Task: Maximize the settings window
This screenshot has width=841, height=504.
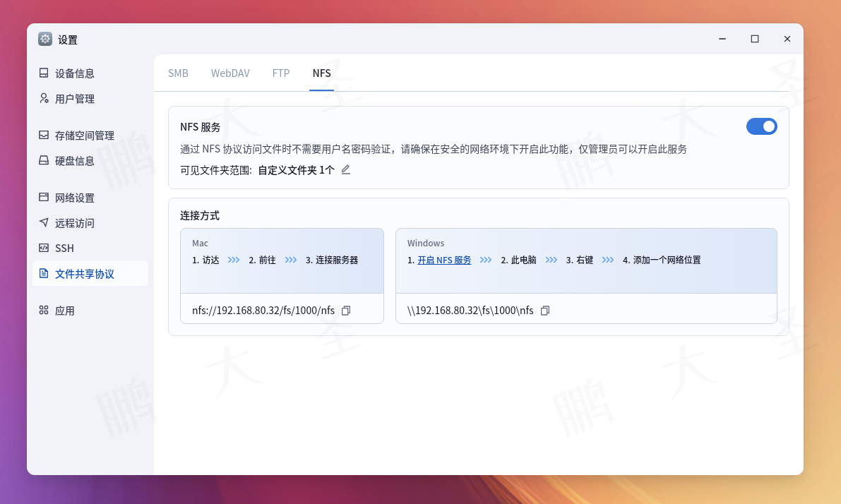Action: click(754, 39)
